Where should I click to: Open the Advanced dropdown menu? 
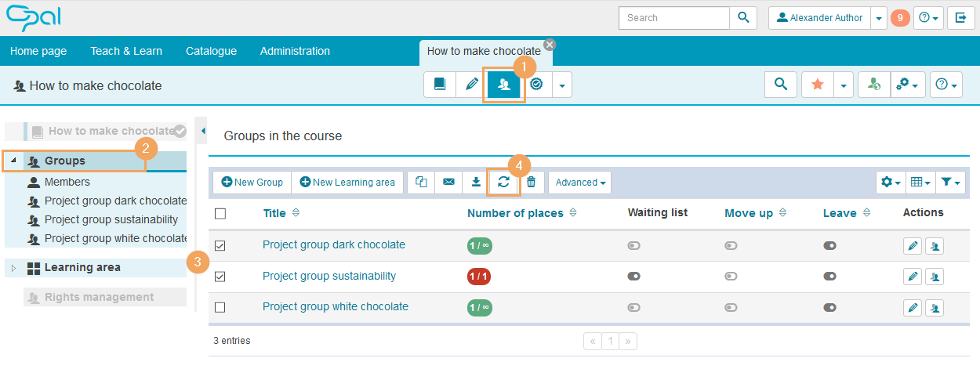tap(579, 182)
